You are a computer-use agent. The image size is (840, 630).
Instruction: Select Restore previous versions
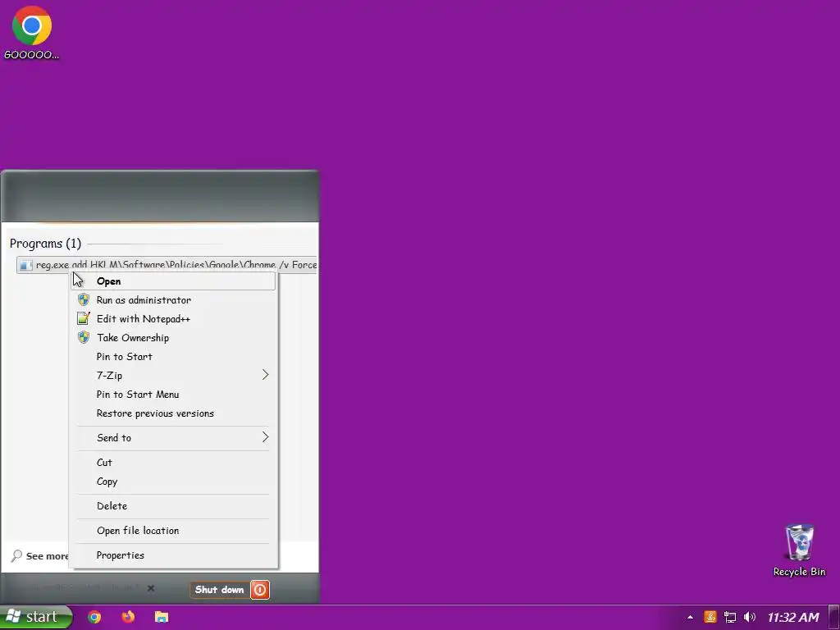(x=173, y=413)
